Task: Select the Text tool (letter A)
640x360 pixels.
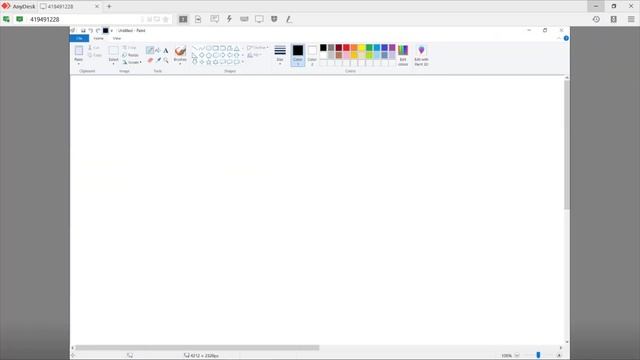Action: point(166,51)
